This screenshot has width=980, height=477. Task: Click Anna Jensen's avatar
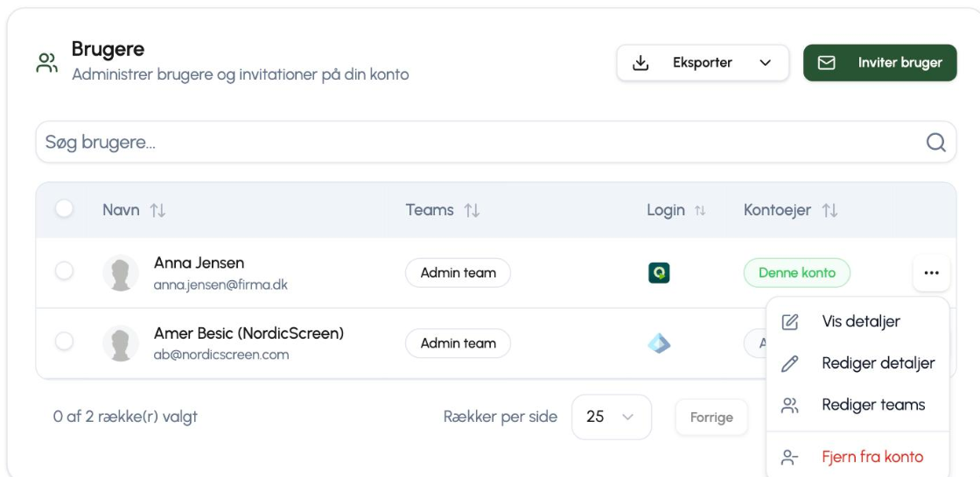121,272
